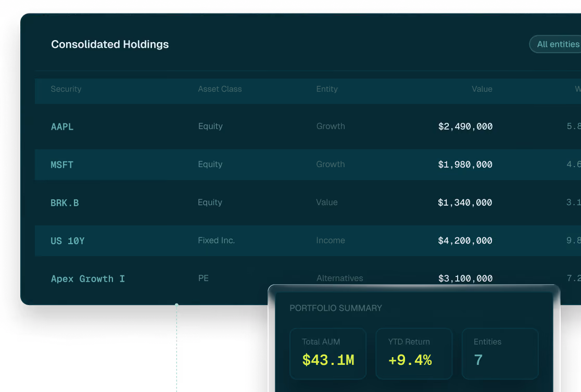Click the Security column header
The width and height of the screenshot is (581, 392).
66,89
